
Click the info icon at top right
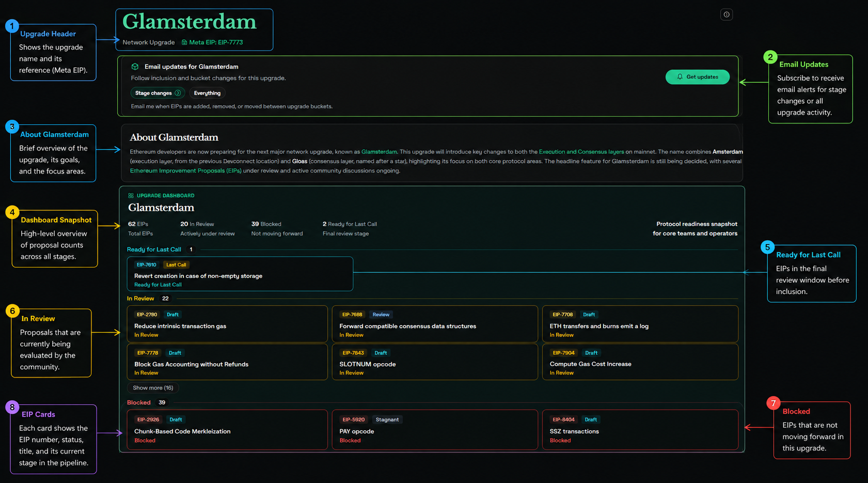click(727, 14)
